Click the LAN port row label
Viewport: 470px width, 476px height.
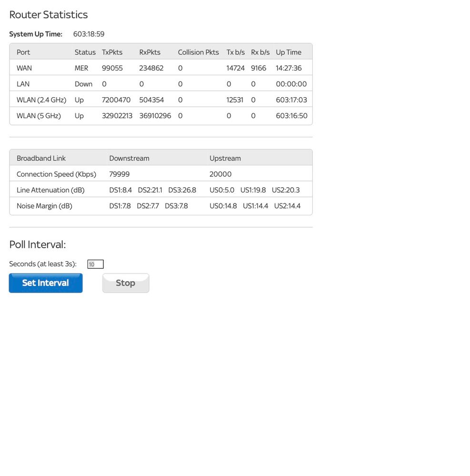23,84
